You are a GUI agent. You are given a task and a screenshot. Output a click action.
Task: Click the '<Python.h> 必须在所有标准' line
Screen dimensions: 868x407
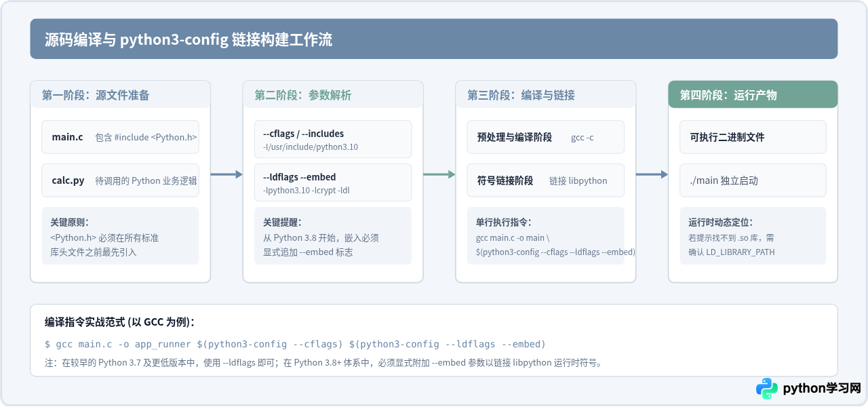coord(104,238)
